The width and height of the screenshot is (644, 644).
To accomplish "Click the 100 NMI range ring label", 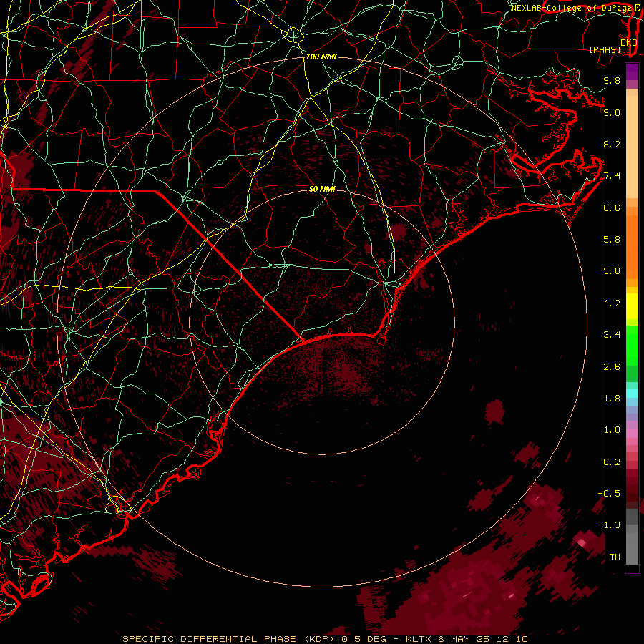I will click(321, 57).
